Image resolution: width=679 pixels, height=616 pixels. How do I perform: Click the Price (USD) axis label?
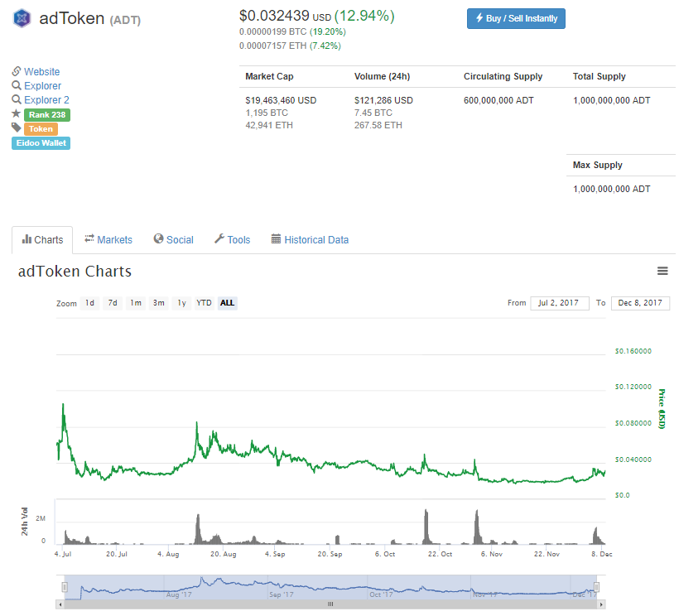click(x=662, y=409)
